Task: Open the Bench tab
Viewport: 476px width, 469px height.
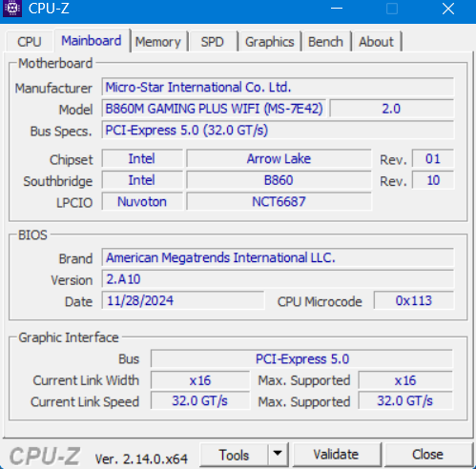Action: pos(325,42)
